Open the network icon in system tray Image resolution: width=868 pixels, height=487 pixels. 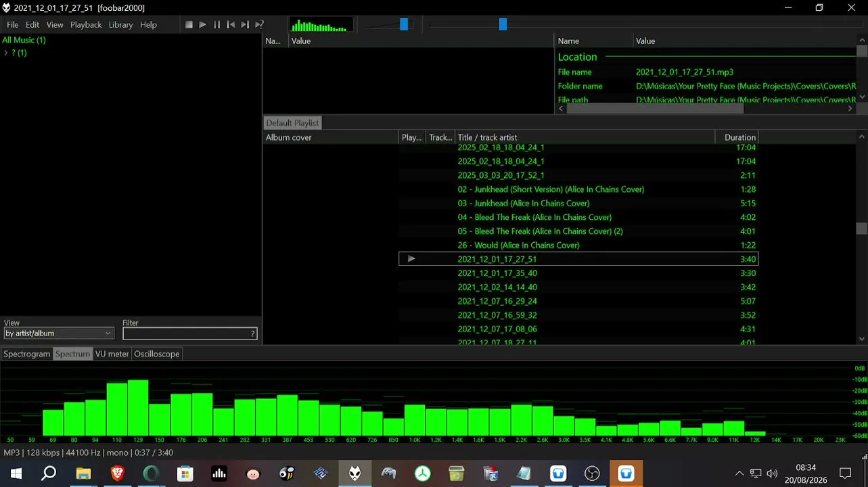pyautogui.click(x=756, y=473)
